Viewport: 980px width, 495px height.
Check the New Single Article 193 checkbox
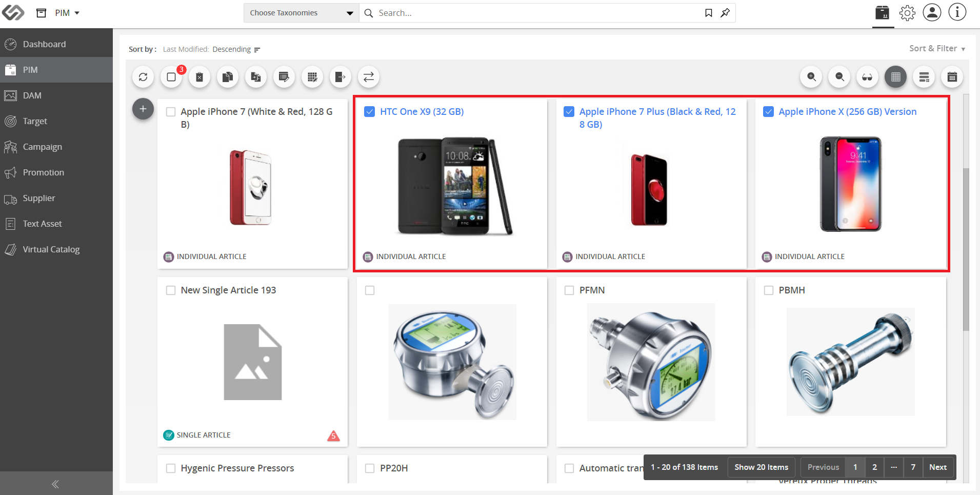(171, 290)
